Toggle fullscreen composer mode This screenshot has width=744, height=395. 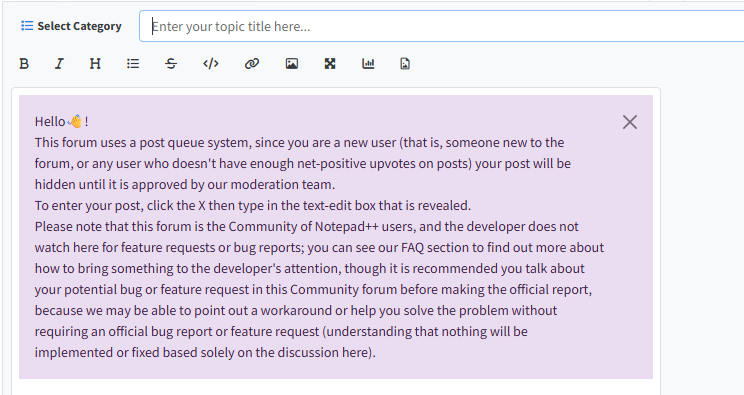pyautogui.click(x=330, y=64)
